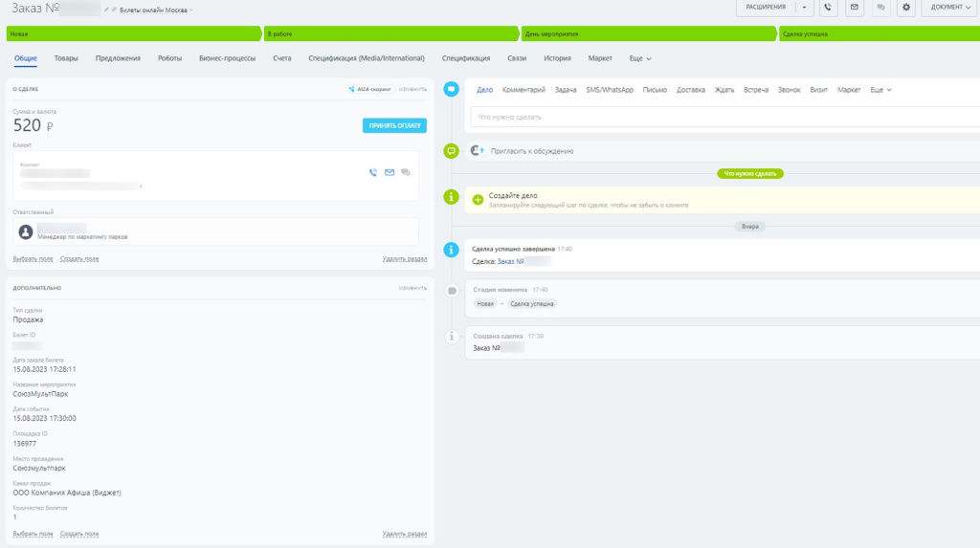Image resolution: width=980 pixels, height=548 pixels.
Task: Click the СоюзМультПарк event name value
Action: click(x=40, y=394)
